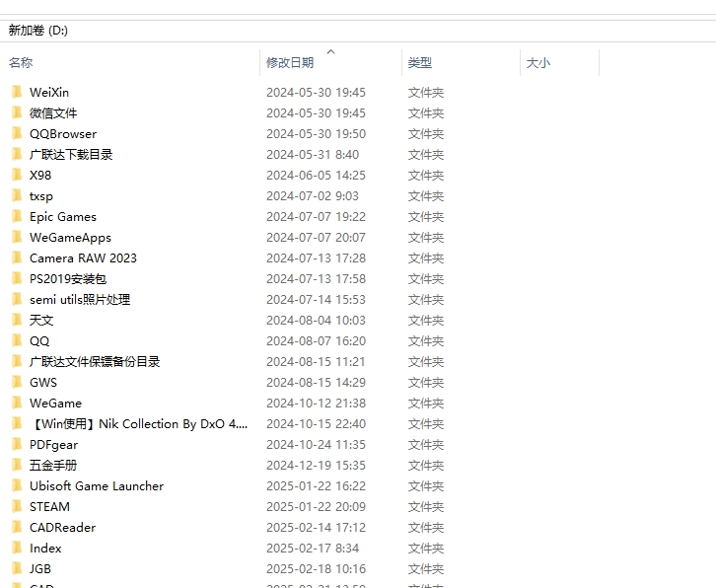Select the Index folder name
716x588 pixels.
[x=45, y=548]
